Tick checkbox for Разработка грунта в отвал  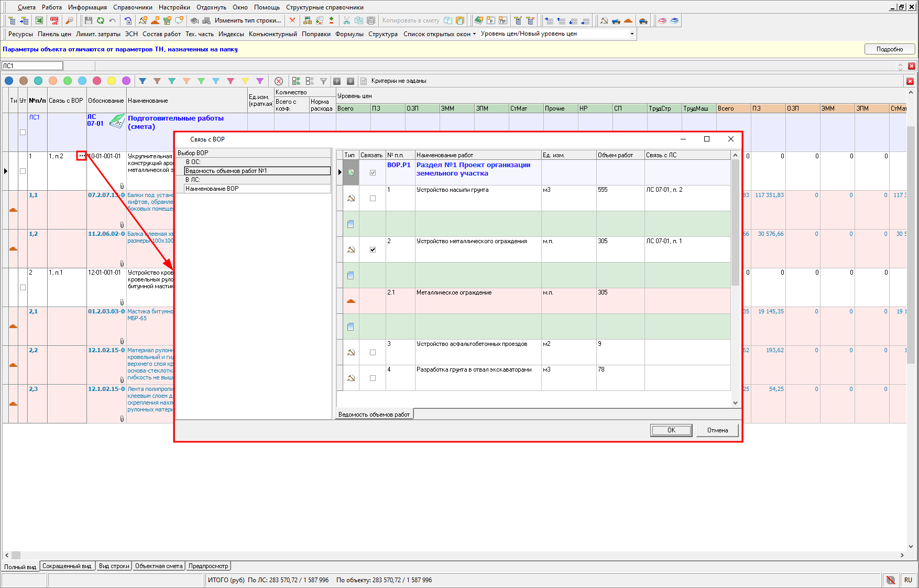tap(373, 378)
